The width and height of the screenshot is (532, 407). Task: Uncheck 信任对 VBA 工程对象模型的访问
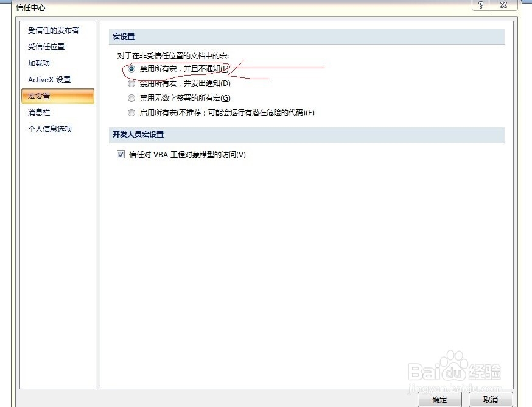pyautogui.click(x=120, y=154)
